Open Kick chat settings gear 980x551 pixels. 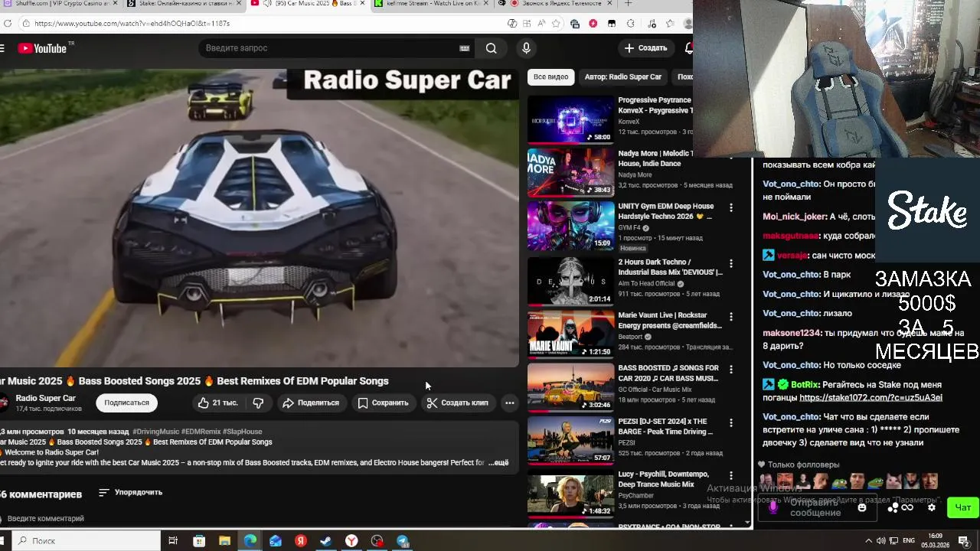932,507
